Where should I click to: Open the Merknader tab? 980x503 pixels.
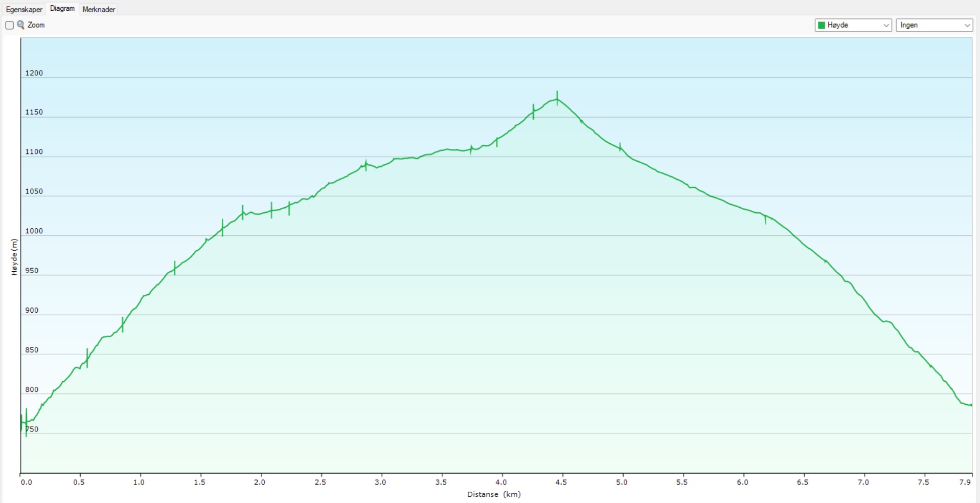(99, 9)
